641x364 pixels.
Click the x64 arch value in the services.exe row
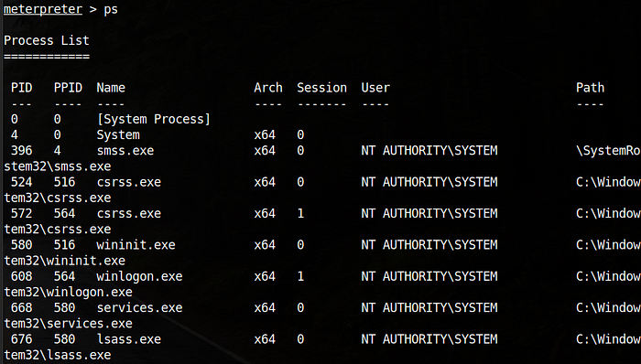click(265, 307)
